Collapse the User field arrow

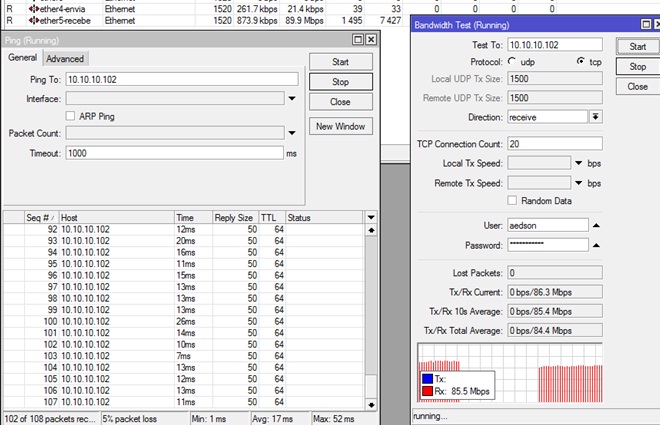596,225
